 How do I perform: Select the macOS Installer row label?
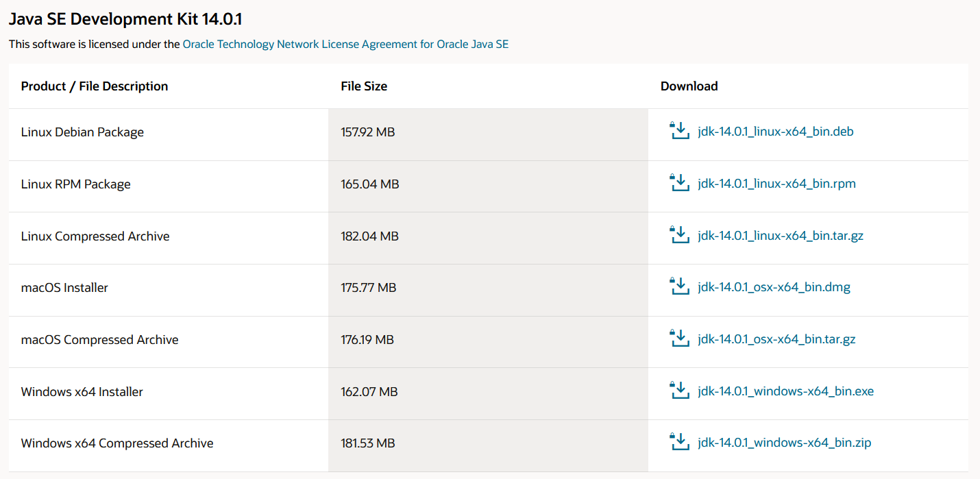(x=64, y=288)
